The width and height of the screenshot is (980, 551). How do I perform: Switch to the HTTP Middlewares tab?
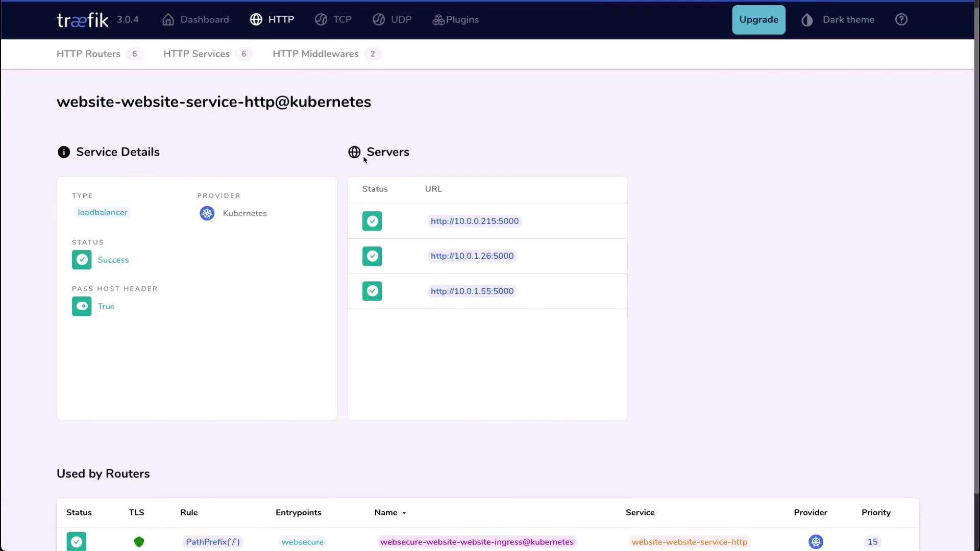(x=315, y=54)
